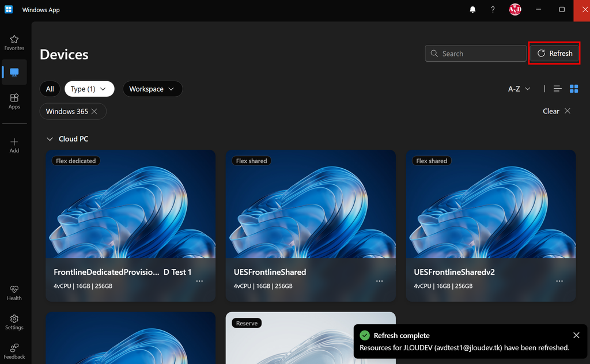Remove the Windows 365 filter chip

pyautogui.click(x=94, y=111)
